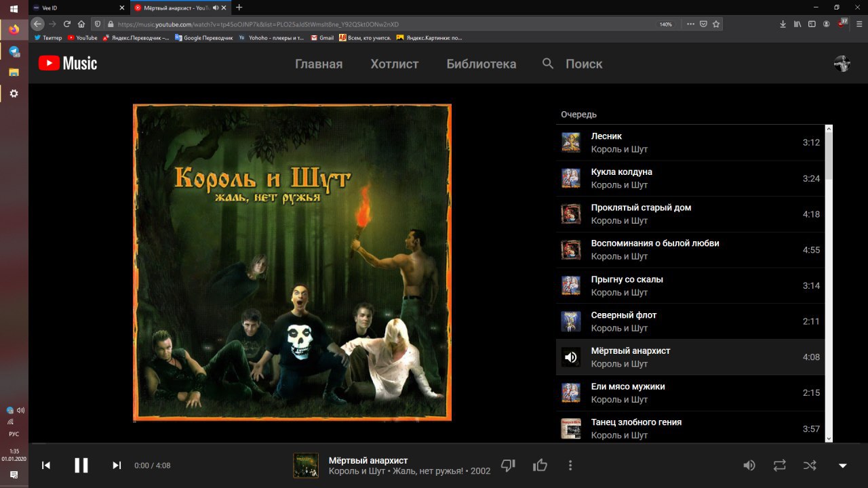Open the browser downloads panel
The height and width of the screenshot is (488, 868).
(783, 24)
